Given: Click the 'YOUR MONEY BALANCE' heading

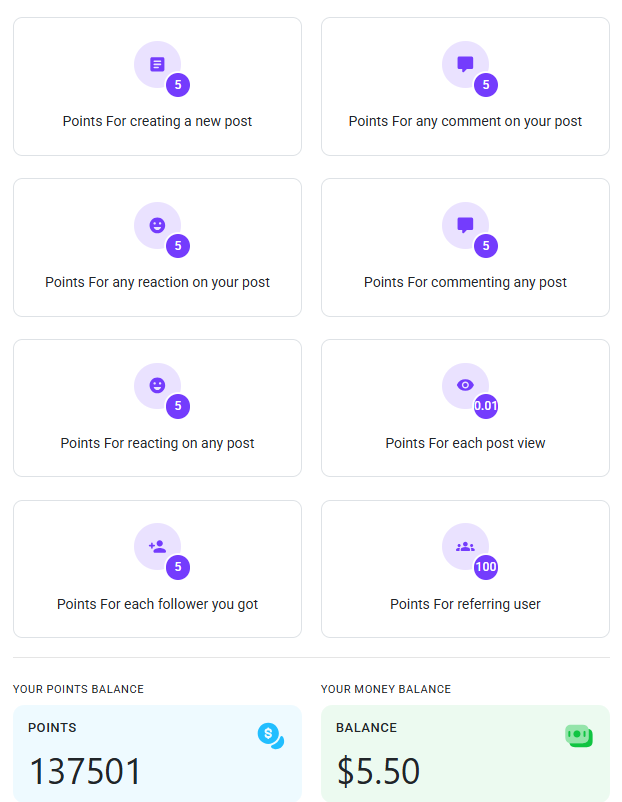Looking at the screenshot, I should [386, 689].
